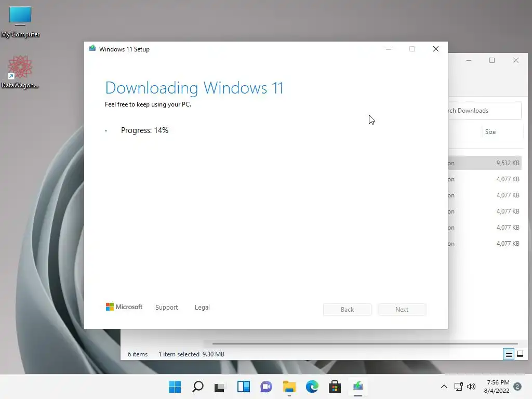Switch to File Explorer on taskbar
This screenshot has height=399, width=532.
(x=289, y=387)
